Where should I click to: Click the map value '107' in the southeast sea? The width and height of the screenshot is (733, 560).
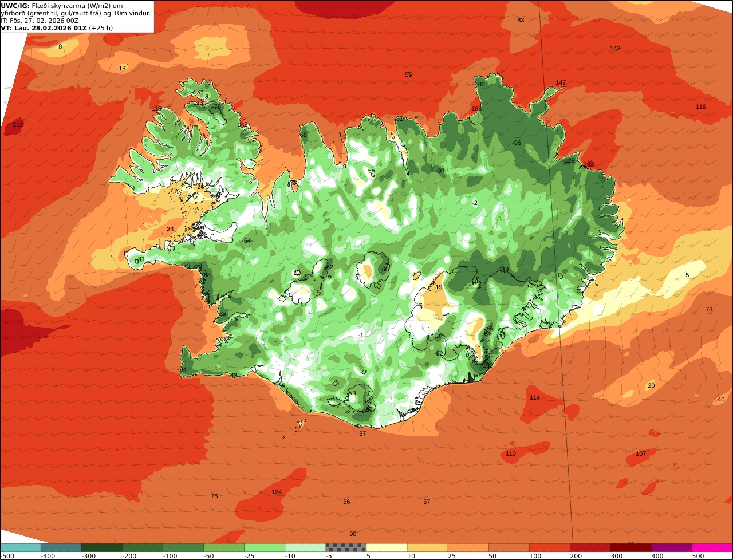(x=641, y=453)
